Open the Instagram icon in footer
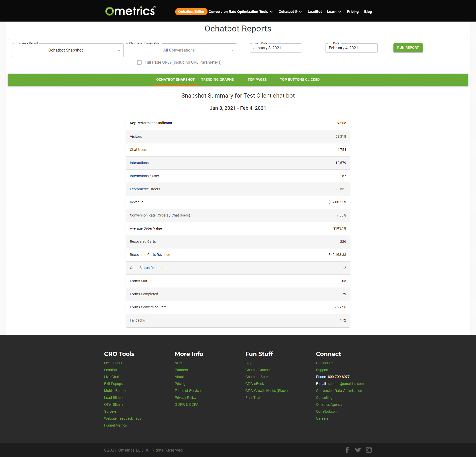This screenshot has width=476, height=457. coord(369,450)
